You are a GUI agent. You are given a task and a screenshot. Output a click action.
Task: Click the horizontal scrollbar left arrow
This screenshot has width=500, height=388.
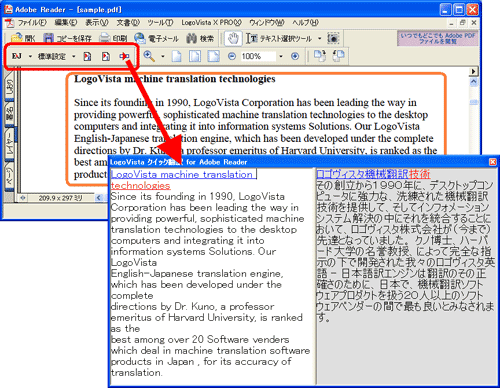click(x=99, y=198)
